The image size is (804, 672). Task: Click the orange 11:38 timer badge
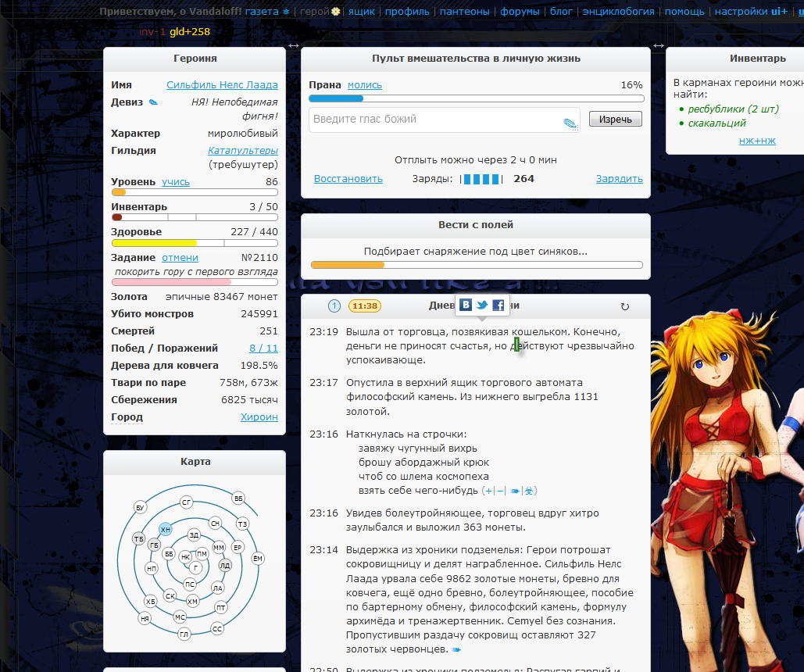click(x=364, y=306)
